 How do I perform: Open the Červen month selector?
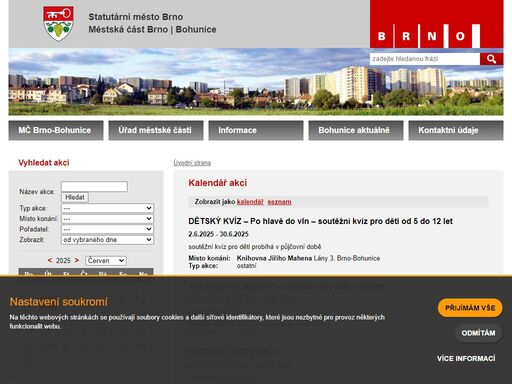pos(106,261)
